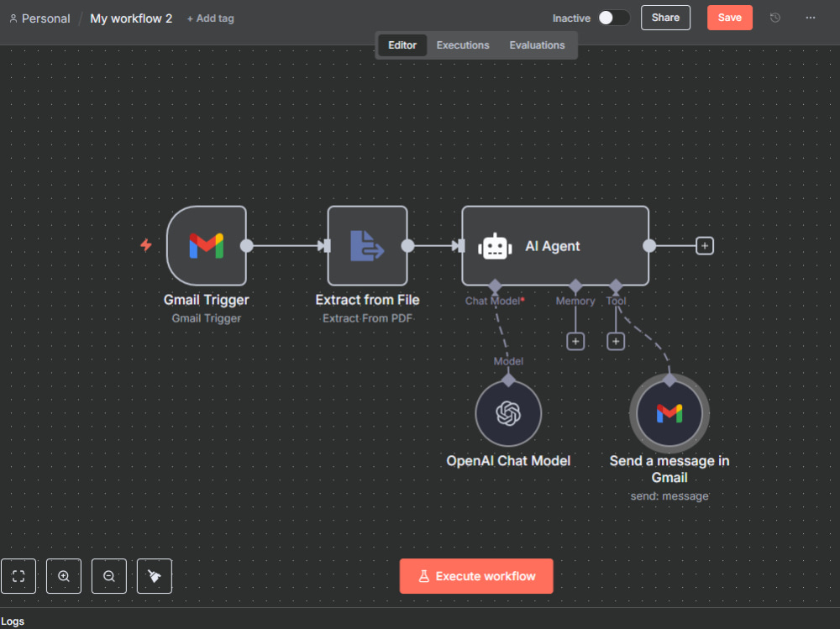Click the Tool diamond connector
The width and height of the screenshot is (840, 629).
tap(616, 286)
